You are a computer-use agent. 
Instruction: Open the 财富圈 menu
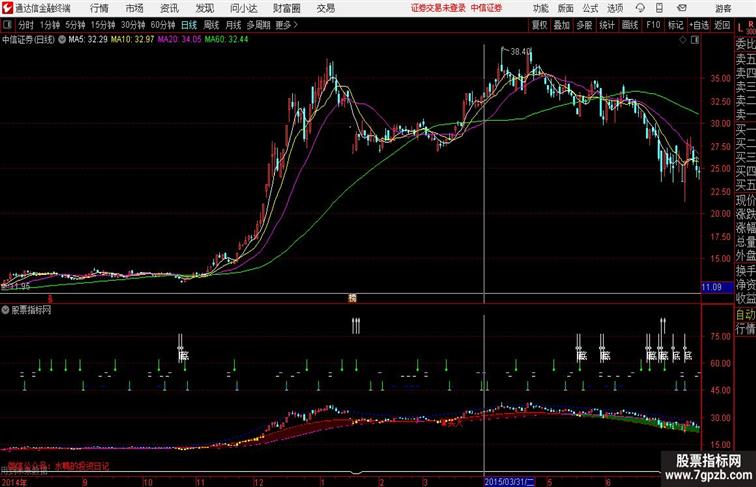coord(287,8)
